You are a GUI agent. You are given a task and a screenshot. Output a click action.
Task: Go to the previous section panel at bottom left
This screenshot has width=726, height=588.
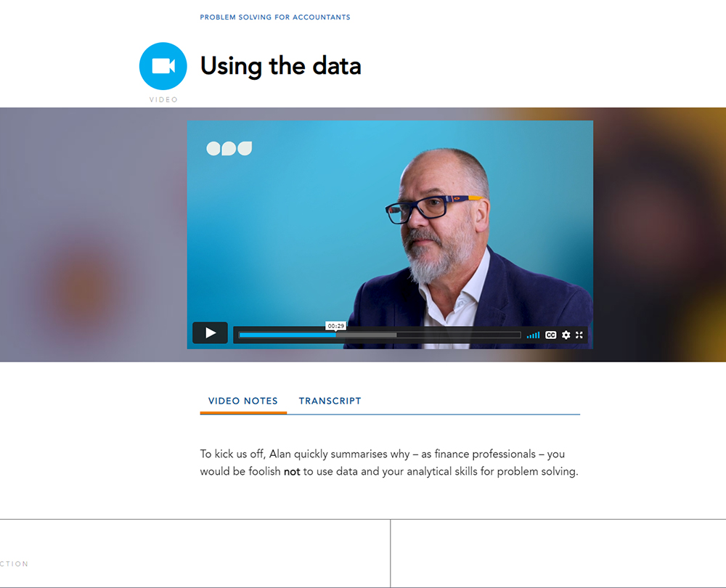pyautogui.click(x=195, y=553)
